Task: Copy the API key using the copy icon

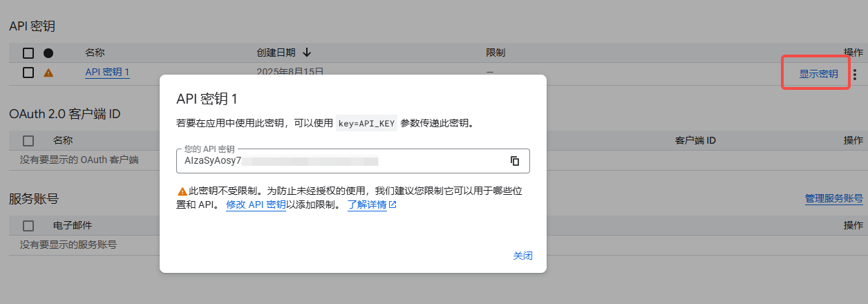Action: tap(515, 161)
